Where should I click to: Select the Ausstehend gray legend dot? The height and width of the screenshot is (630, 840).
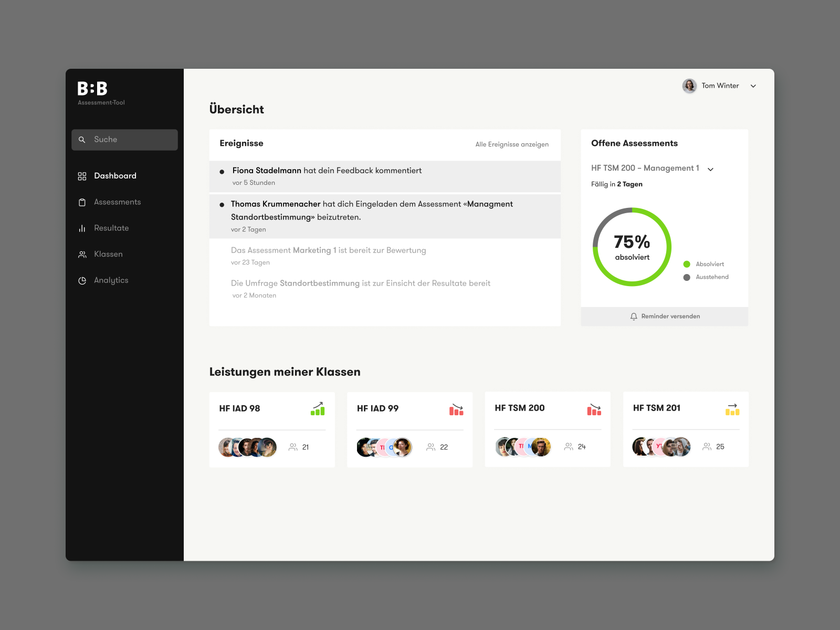(x=686, y=277)
